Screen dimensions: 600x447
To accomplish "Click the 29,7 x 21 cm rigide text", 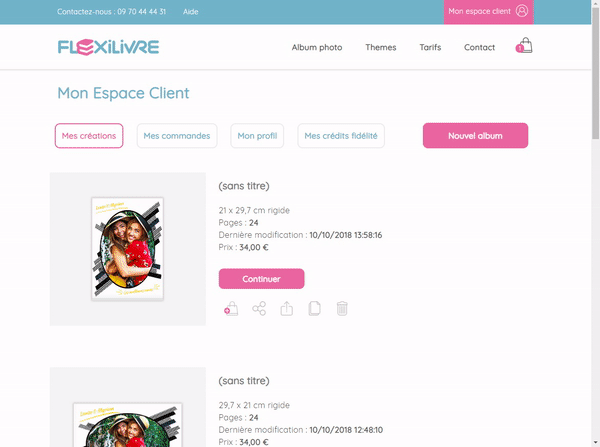I will click(x=254, y=405).
